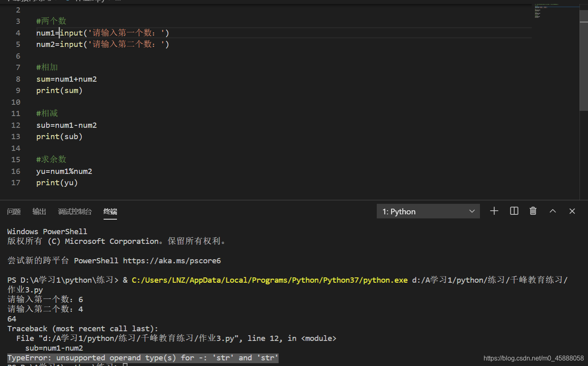The width and height of the screenshot is (588, 366).
Task: Click line number 8 in the gutter
Action: point(18,79)
